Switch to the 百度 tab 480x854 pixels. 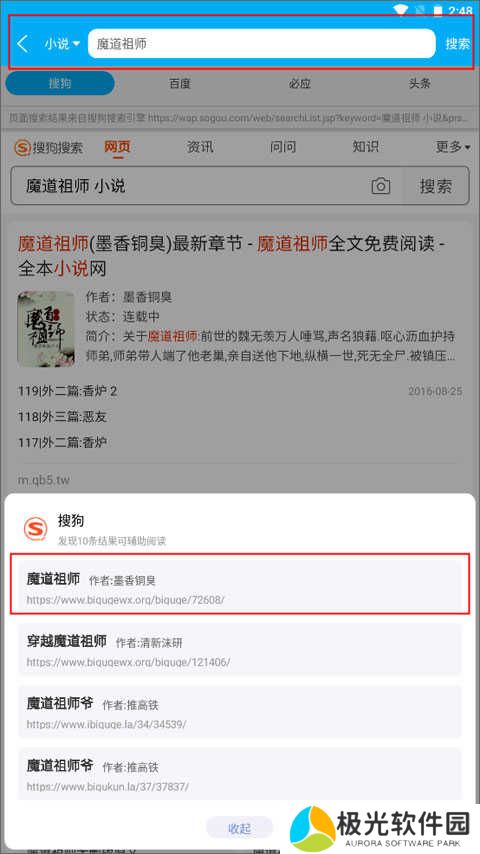(x=180, y=83)
